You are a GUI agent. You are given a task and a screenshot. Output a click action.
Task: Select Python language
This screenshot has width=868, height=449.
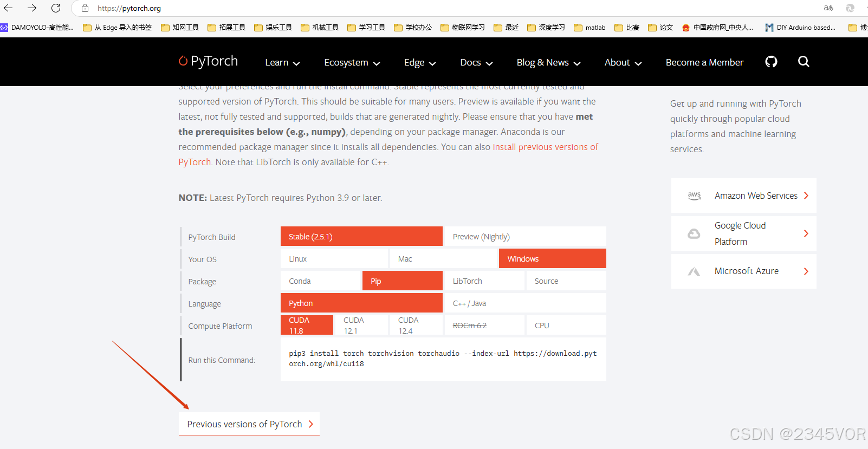pos(361,303)
